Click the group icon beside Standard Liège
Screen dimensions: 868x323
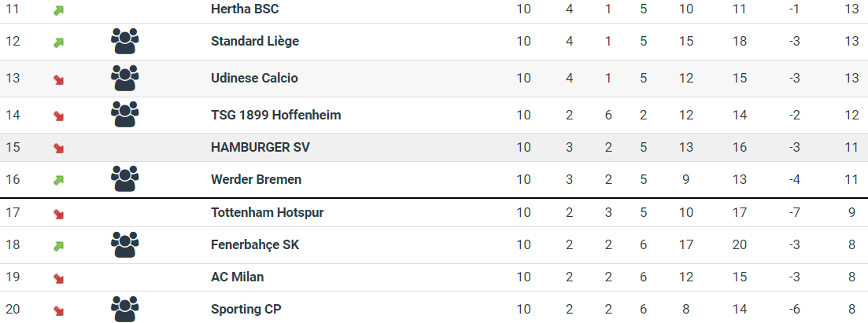click(125, 41)
